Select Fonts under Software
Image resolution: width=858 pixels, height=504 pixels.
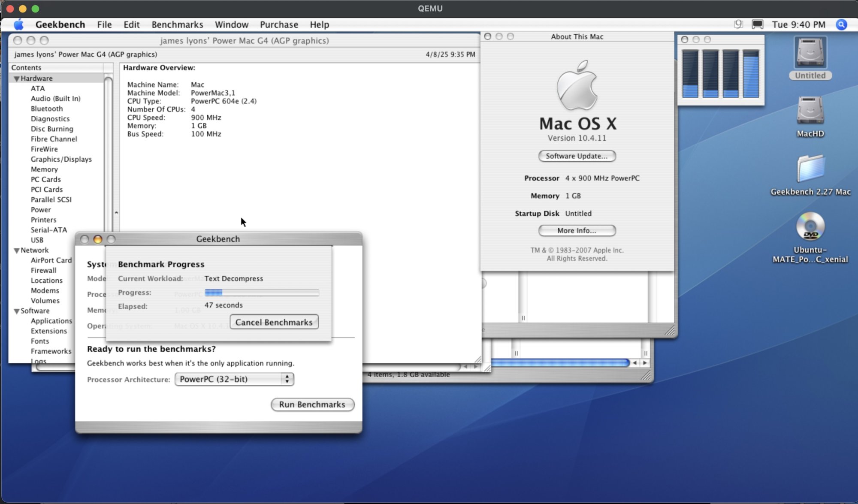click(x=40, y=341)
